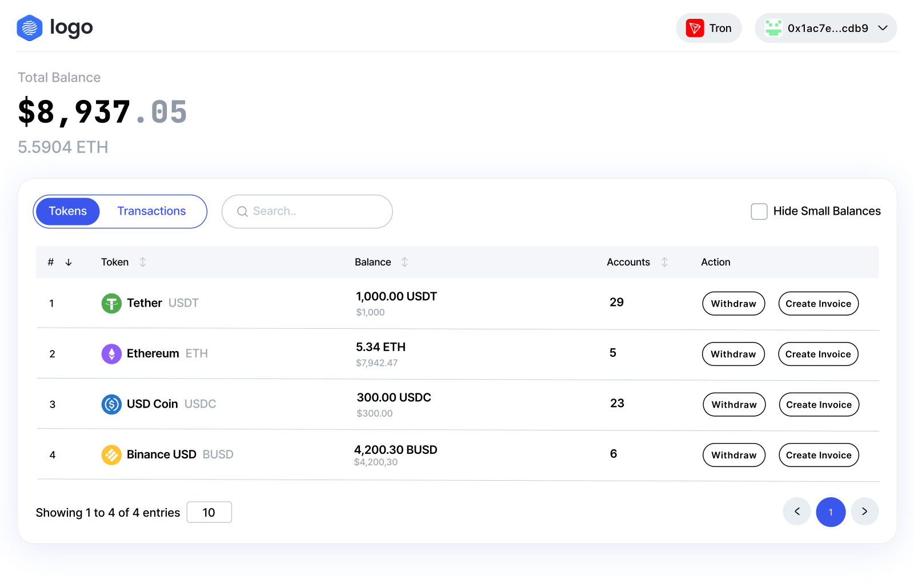This screenshot has height=588, width=914.
Task: Create Invoice for Ethereum
Action: (x=818, y=354)
